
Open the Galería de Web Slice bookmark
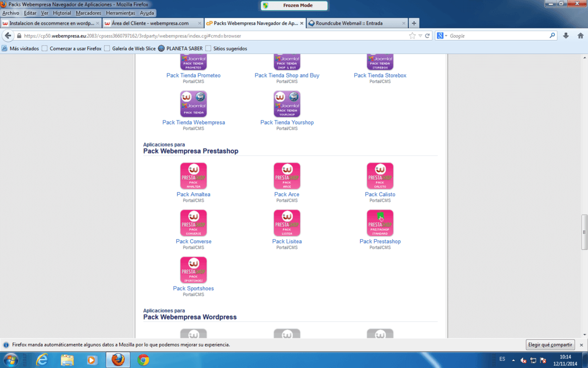click(x=130, y=48)
